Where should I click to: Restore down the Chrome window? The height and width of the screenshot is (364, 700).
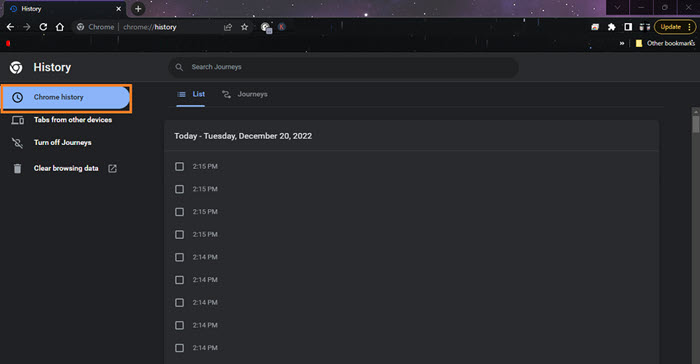click(x=665, y=8)
